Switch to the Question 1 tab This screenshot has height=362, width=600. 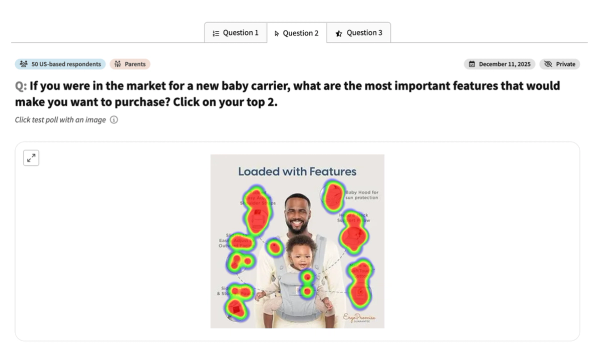coord(235,33)
